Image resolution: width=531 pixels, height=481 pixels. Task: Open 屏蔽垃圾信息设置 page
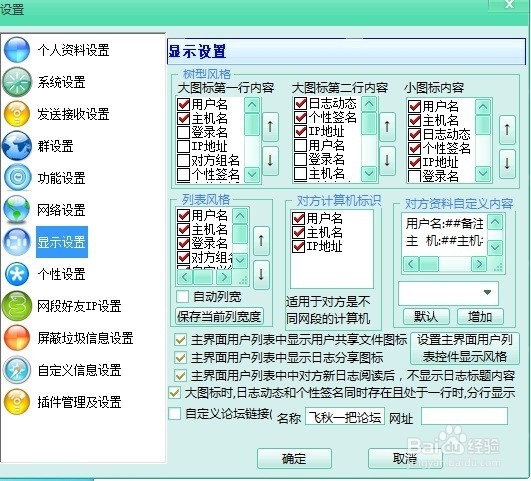point(85,338)
